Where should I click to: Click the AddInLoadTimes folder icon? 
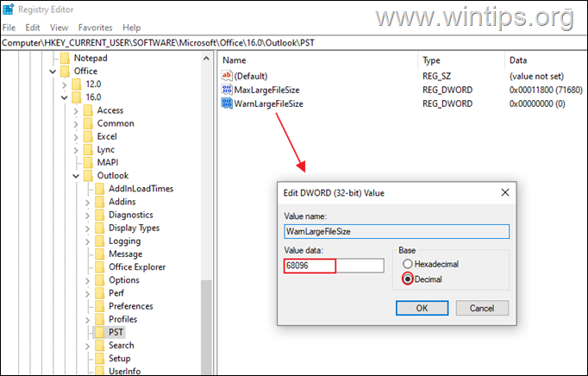click(x=100, y=189)
